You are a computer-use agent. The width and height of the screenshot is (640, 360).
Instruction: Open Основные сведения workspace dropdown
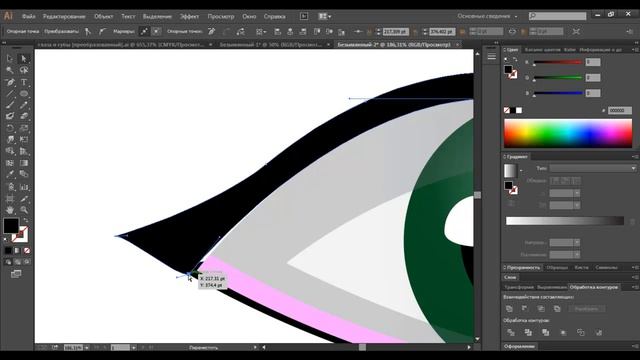pyautogui.click(x=487, y=16)
